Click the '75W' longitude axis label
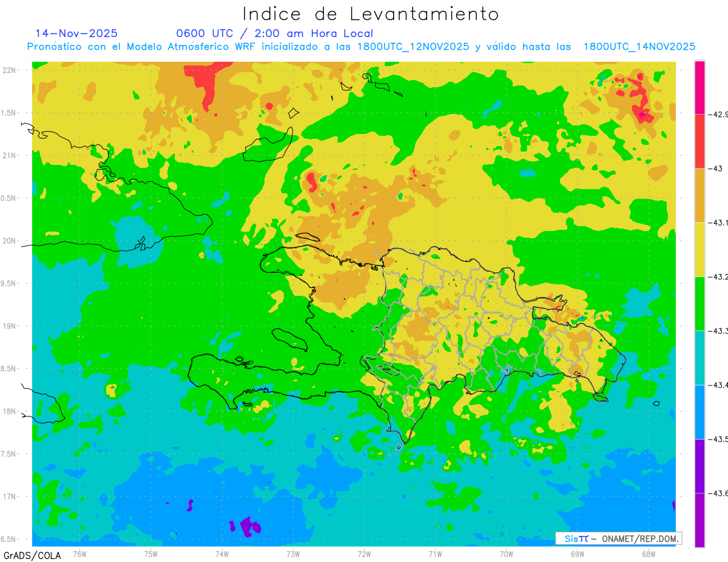Viewport: 728px width, 562px height. pyautogui.click(x=151, y=554)
